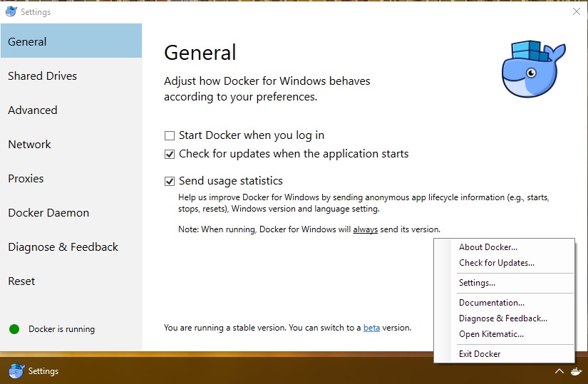Open Docker Settings from the taskbar button

34,371
